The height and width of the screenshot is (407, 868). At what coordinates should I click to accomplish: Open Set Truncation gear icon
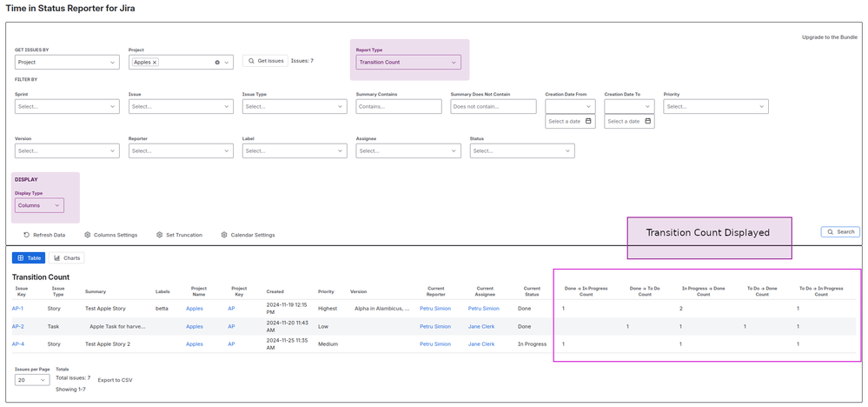159,235
